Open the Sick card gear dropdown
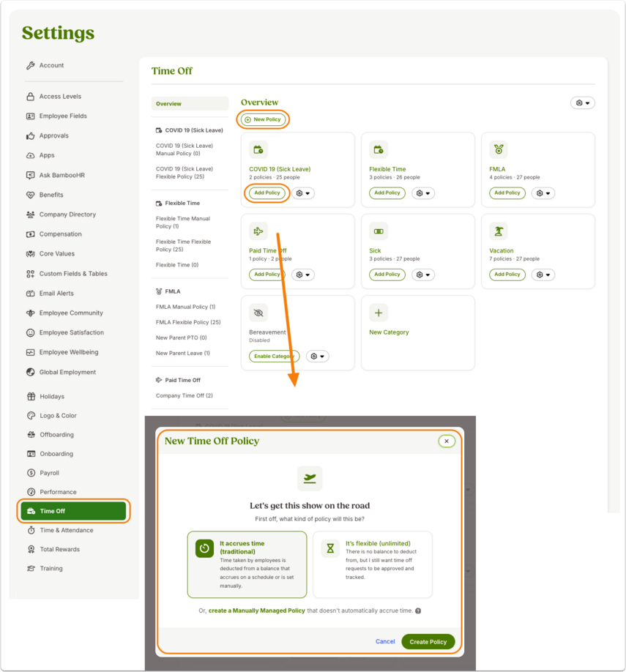 [423, 275]
